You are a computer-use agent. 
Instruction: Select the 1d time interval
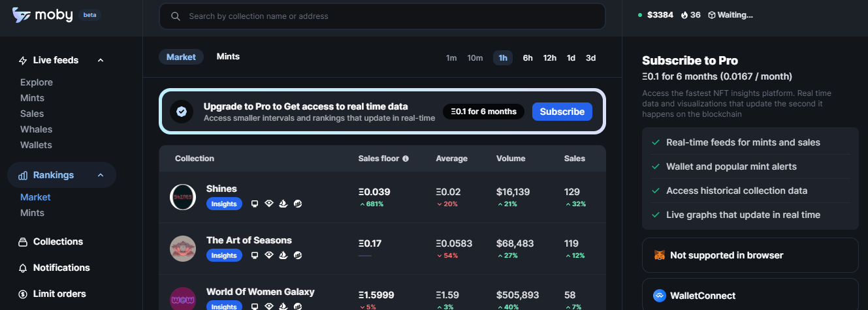pyautogui.click(x=571, y=58)
